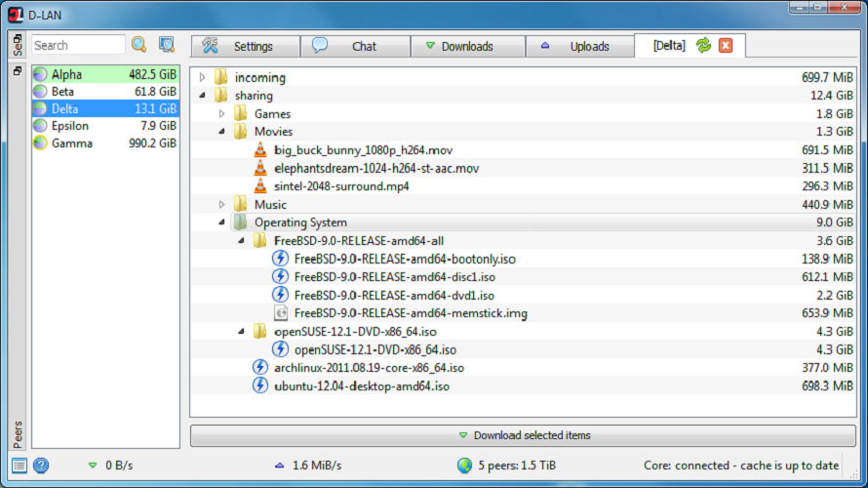Screen dimensions: 868x488
Task: Click the 1.6 MiB/s upload rate text
Action: 317,466
